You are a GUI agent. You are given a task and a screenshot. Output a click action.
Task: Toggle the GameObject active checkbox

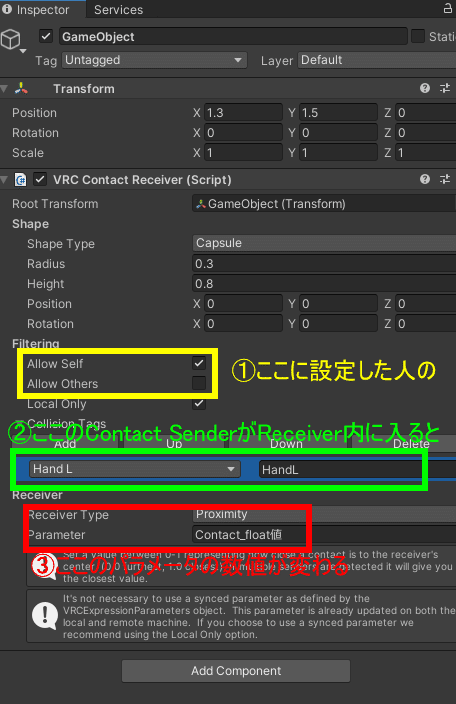[46, 36]
